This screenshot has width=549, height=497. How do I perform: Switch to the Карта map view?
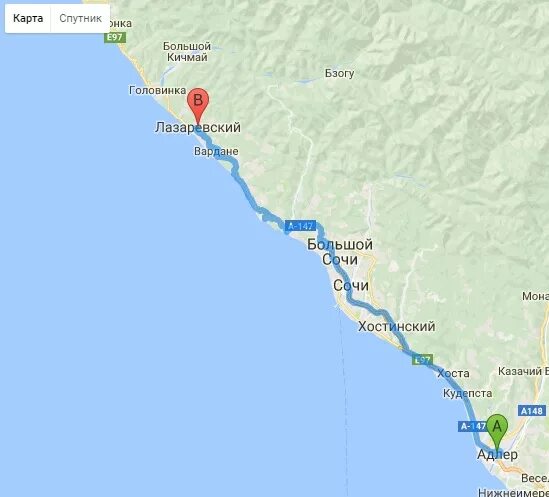click(28, 18)
